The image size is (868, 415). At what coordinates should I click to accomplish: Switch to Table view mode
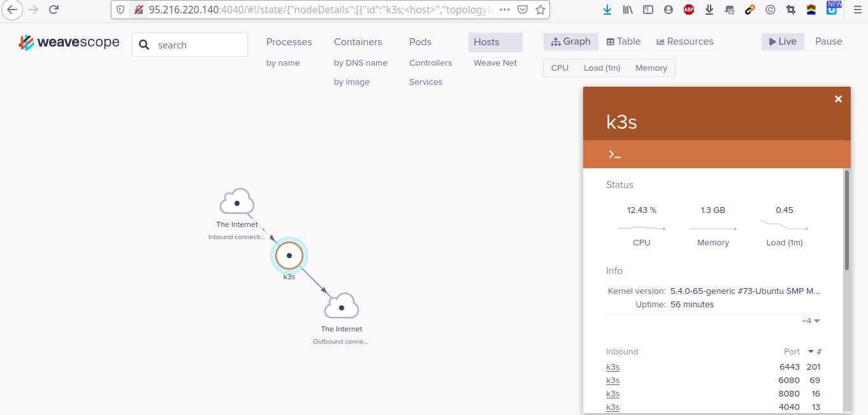[623, 41]
